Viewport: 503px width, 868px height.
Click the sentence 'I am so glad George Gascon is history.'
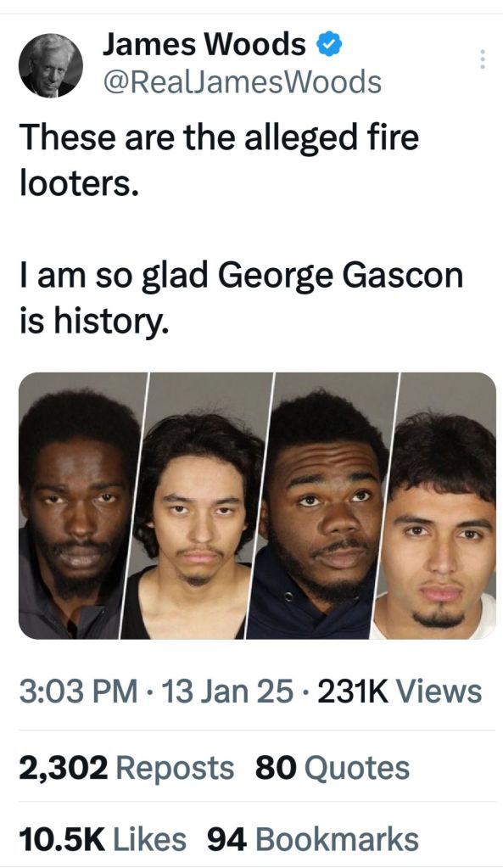click(241, 298)
